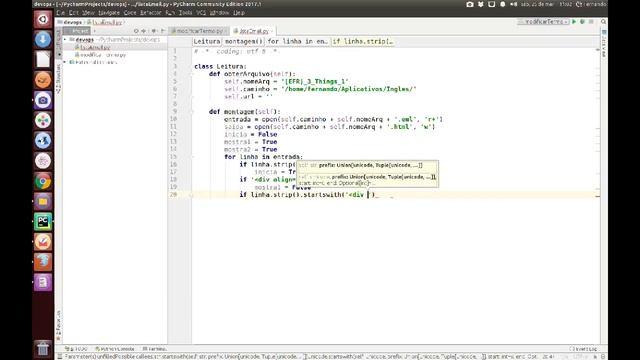Click the 'if linha.strip(…' breadcrumb
640x360 pixels.
[x=362, y=41]
